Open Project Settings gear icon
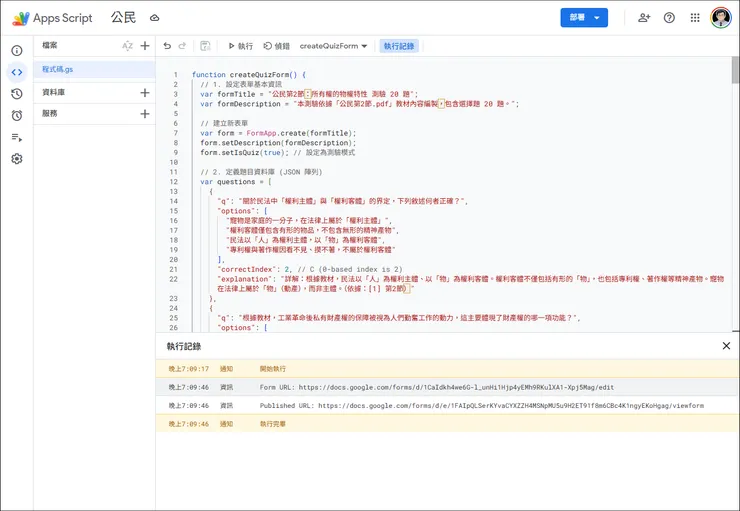This screenshot has width=740, height=511. click(x=17, y=159)
